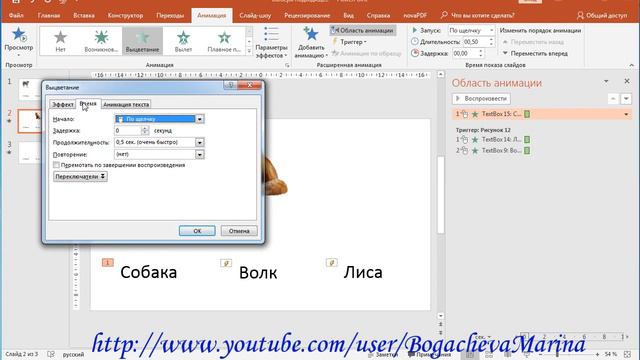The image size is (640, 360).
Task: Select TextBox 14 animation item
Action: 494,140
